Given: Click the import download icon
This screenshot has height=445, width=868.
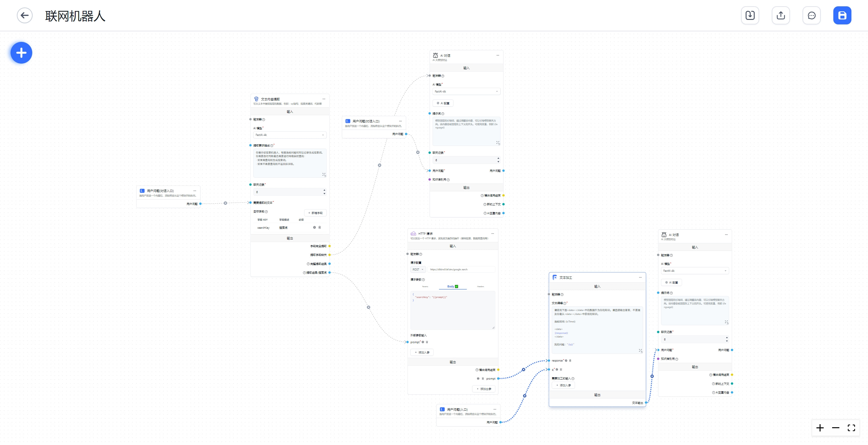Looking at the screenshot, I should coord(750,15).
